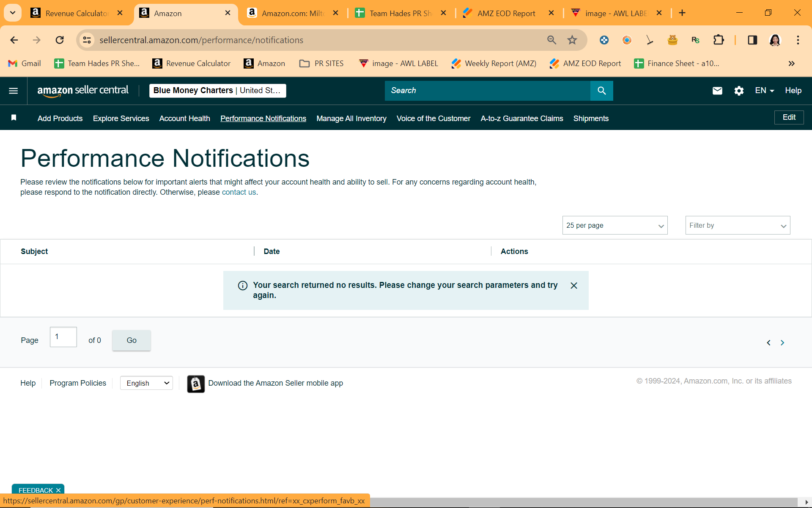Open the browser extensions puzzle icon
Image resolution: width=812 pixels, height=508 pixels.
tap(719, 40)
